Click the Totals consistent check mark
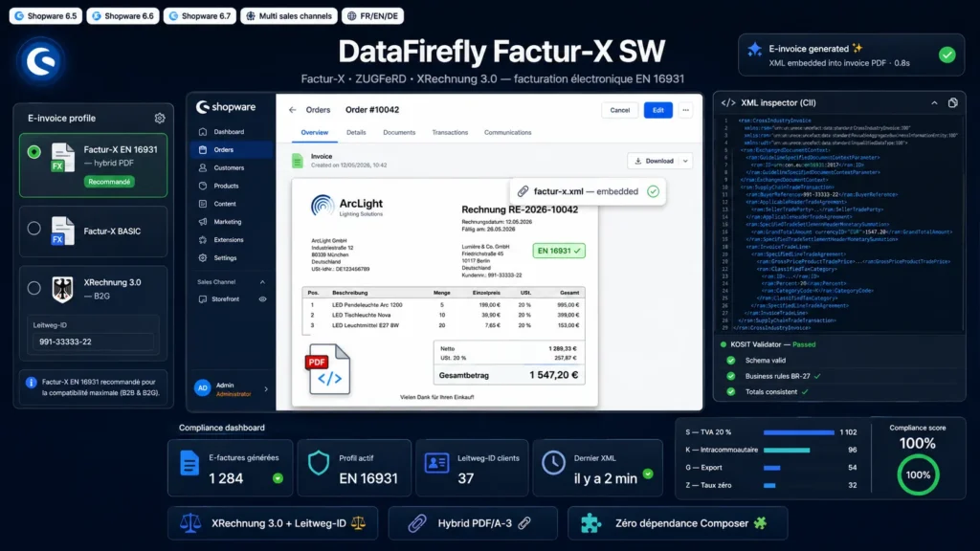Screen dimensions: 980x551 coord(730,392)
